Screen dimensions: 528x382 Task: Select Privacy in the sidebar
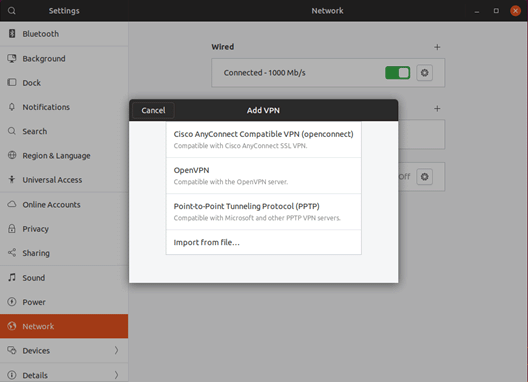pos(64,229)
